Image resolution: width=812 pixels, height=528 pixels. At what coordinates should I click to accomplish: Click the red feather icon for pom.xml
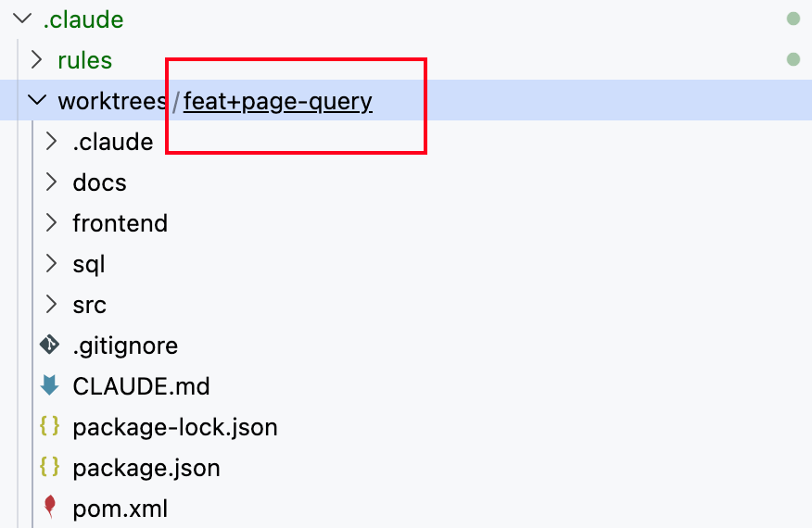tap(49, 508)
